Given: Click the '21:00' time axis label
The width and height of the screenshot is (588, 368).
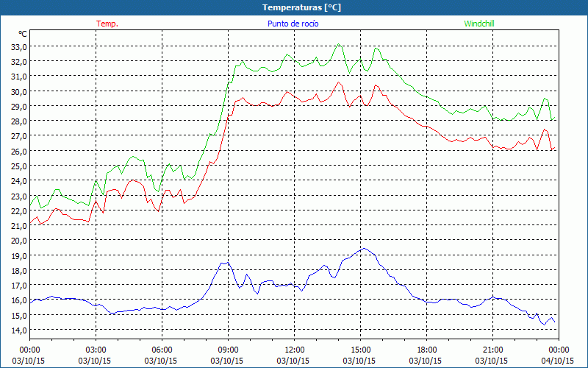Looking at the screenshot, I should click(x=492, y=350).
